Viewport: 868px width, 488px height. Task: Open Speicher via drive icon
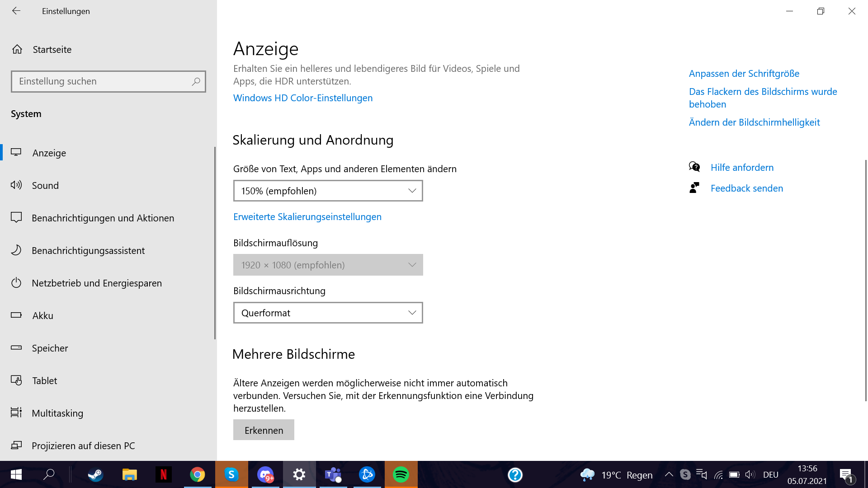[x=17, y=348]
